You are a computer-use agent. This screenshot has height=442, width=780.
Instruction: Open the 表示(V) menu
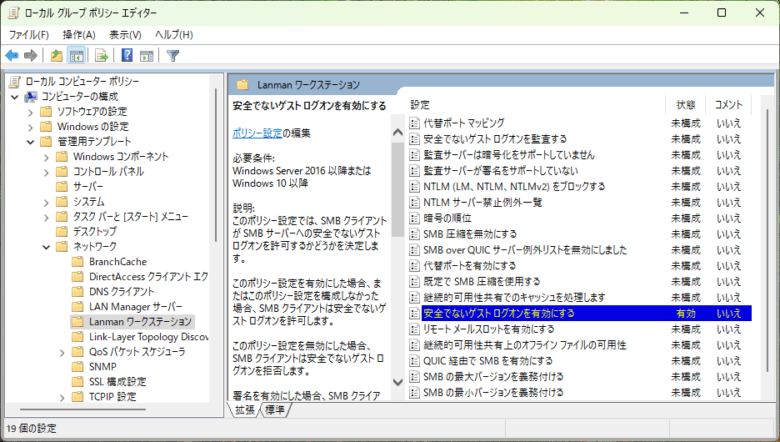click(125, 35)
